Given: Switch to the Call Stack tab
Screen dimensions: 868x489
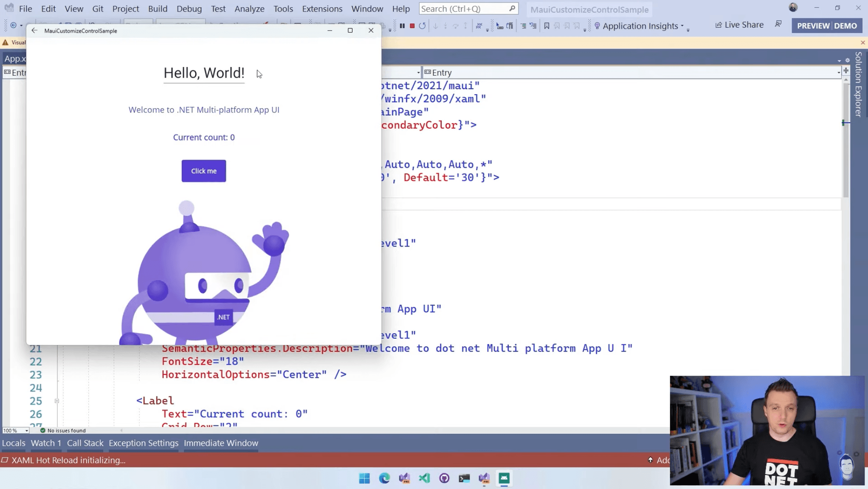Looking at the screenshot, I should point(85,443).
